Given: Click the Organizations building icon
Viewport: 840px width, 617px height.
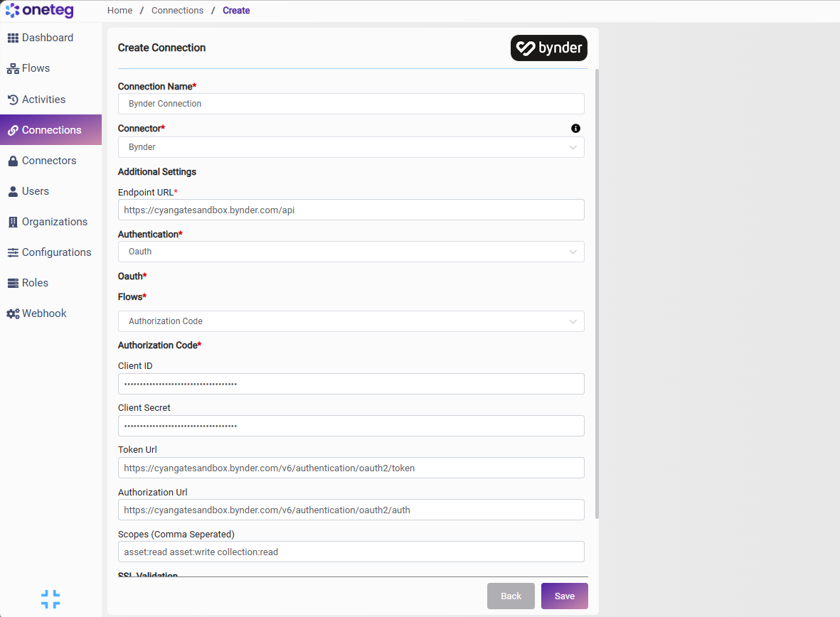Looking at the screenshot, I should click(x=13, y=222).
